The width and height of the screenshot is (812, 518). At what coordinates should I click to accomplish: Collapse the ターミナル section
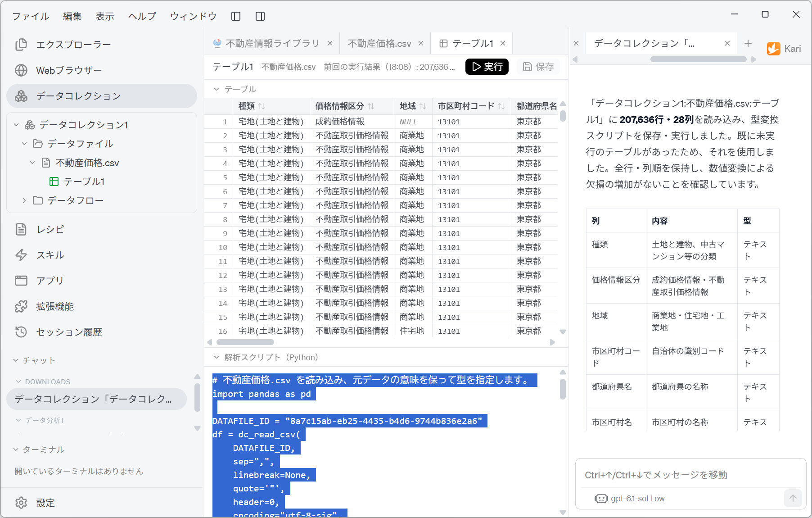pos(16,450)
